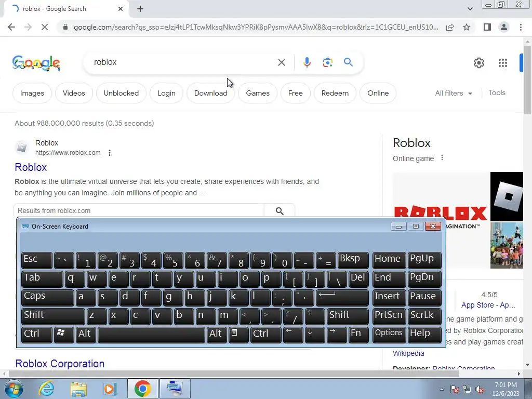Toggle right Alt key on keyboard
The height and width of the screenshot is (399, 532).
tap(217, 334)
